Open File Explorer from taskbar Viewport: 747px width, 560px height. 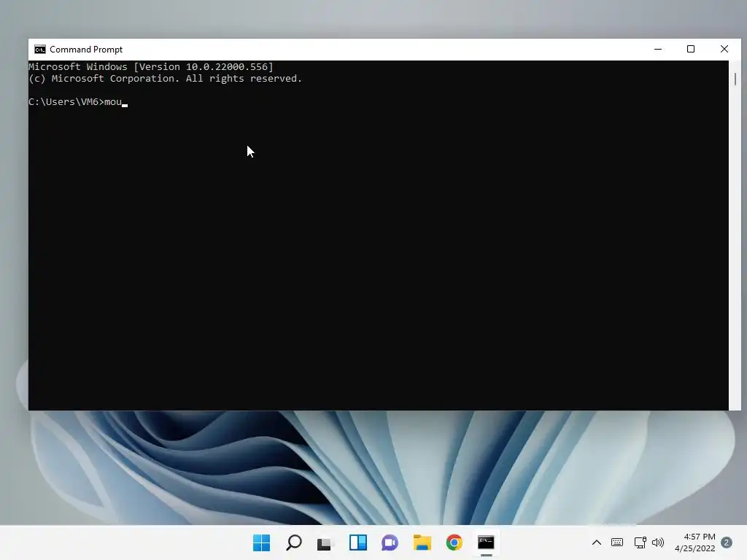click(422, 542)
